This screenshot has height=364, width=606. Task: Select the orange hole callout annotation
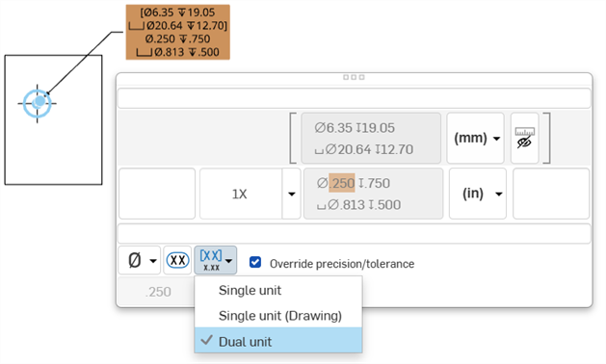tap(178, 32)
